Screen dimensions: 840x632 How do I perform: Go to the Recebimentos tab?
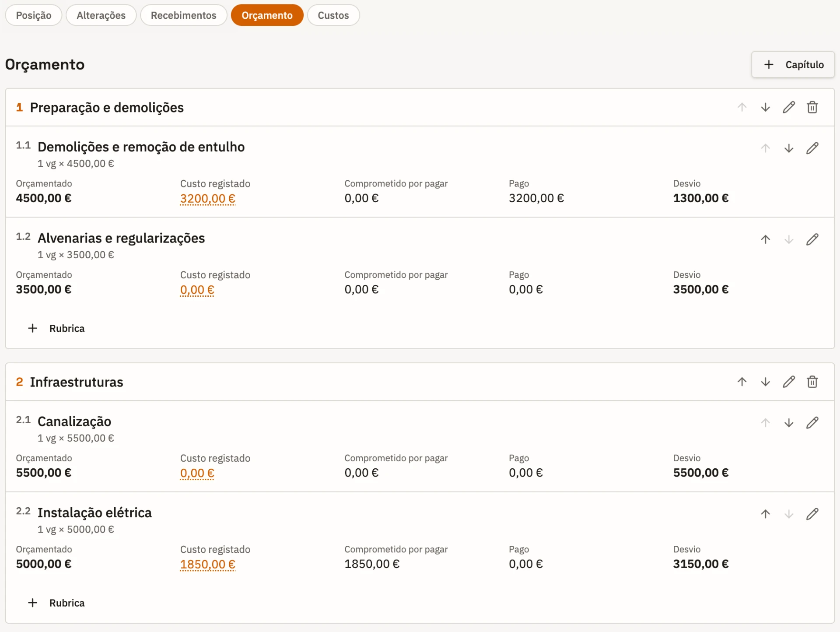(183, 15)
